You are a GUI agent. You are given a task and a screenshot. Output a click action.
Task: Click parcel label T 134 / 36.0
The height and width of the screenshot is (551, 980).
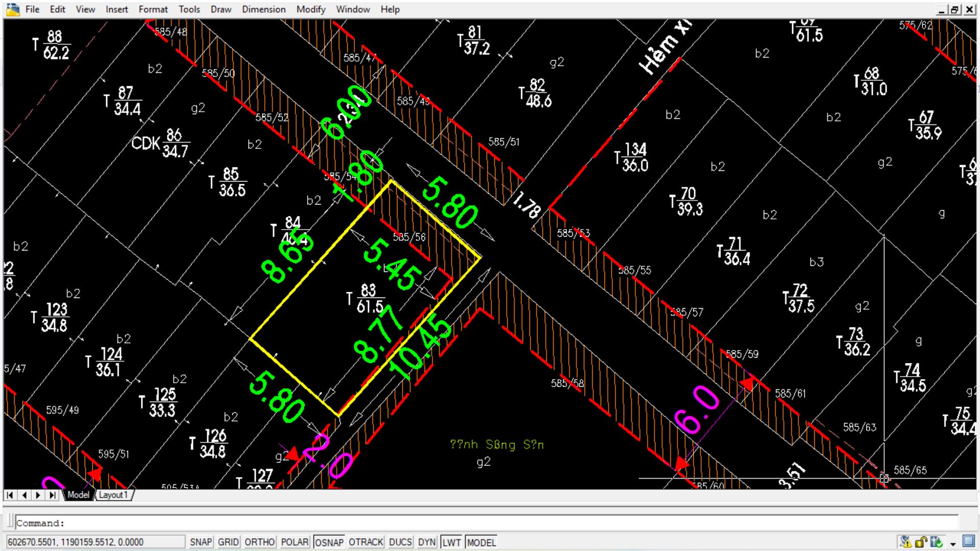[632, 157]
